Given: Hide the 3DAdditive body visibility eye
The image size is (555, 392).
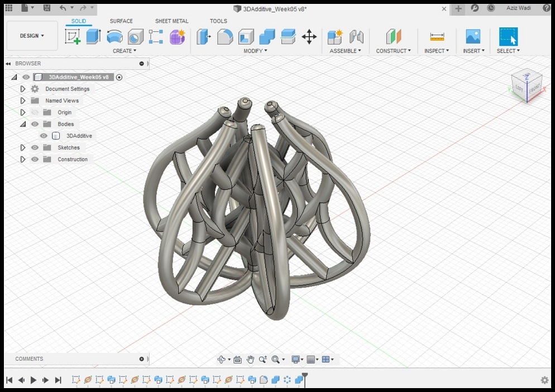Looking at the screenshot, I should [44, 136].
